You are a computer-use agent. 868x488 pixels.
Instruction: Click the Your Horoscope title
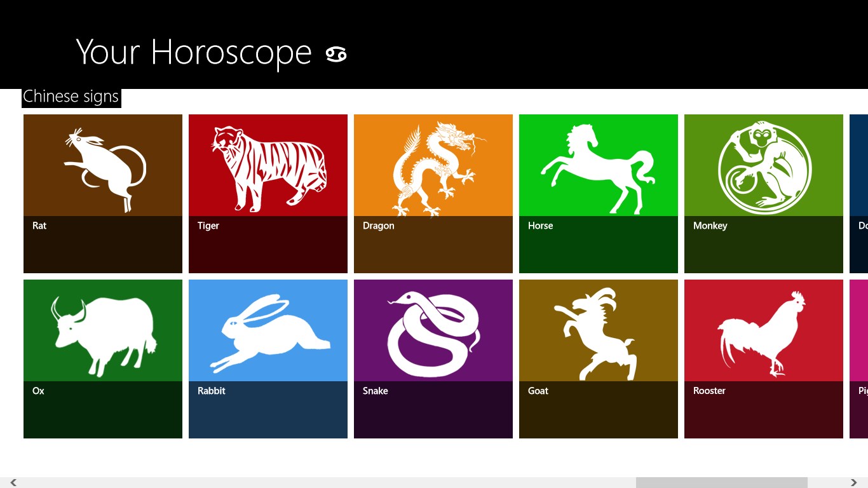tap(194, 53)
